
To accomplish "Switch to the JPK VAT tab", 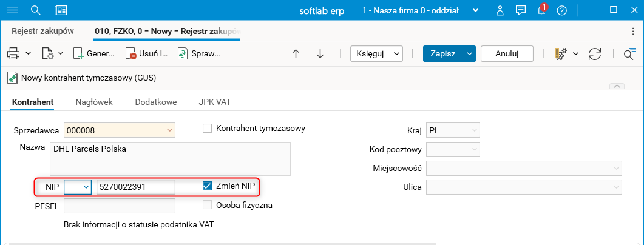I will click(x=214, y=102).
